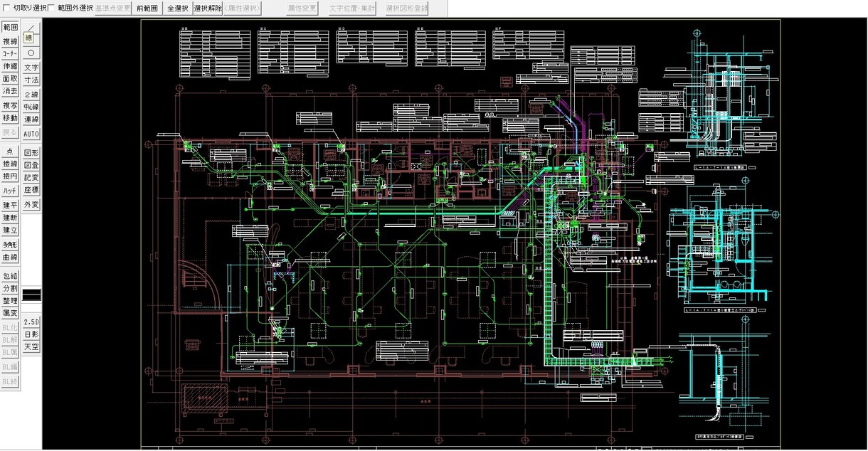Select the slash line drawing tool
The height and width of the screenshot is (451, 868).
[x=31, y=27]
